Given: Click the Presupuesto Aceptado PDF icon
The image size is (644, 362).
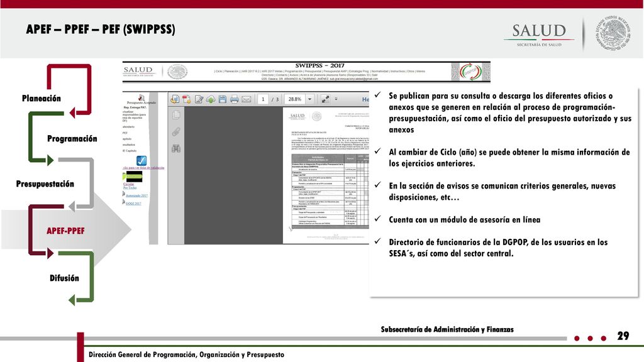Looking at the screenshot, I should coord(142,97).
